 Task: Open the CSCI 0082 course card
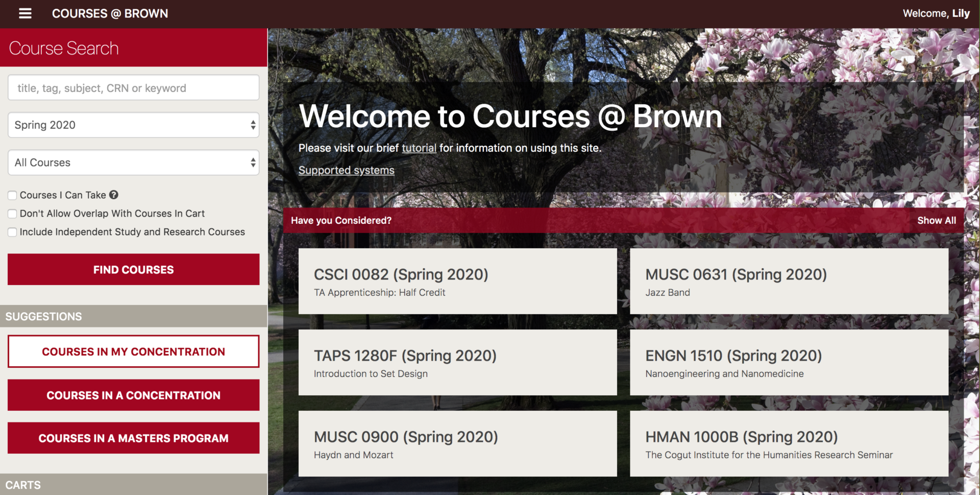[458, 281]
